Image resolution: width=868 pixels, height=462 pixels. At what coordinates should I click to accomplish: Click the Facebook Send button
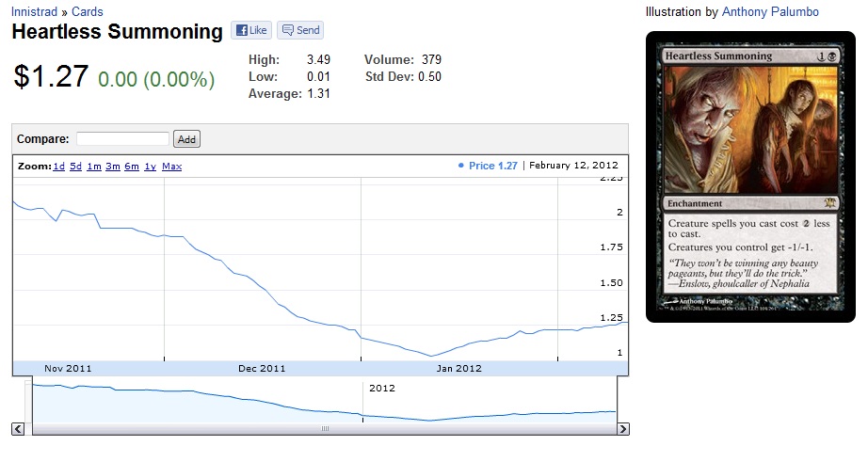pyautogui.click(x=300, y=30)
